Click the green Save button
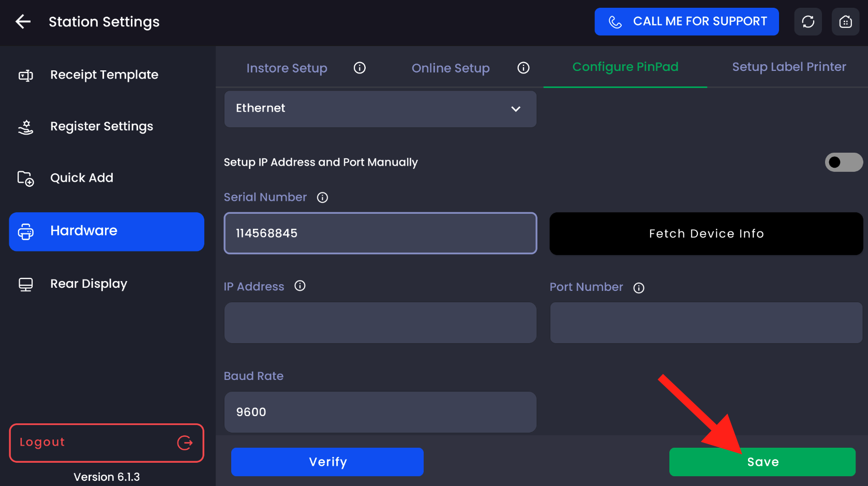The height and width of the screenshot is (486, 868). (x=762, y=462)
